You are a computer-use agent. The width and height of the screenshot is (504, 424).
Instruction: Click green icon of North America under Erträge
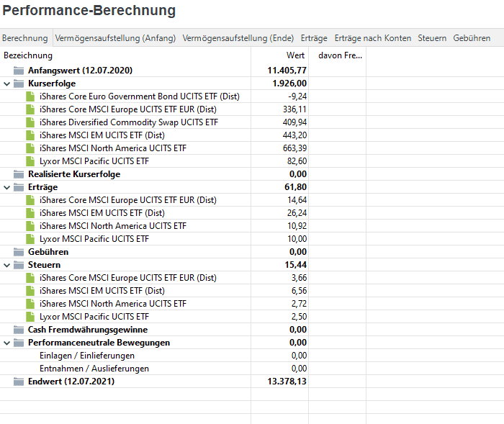30,226
